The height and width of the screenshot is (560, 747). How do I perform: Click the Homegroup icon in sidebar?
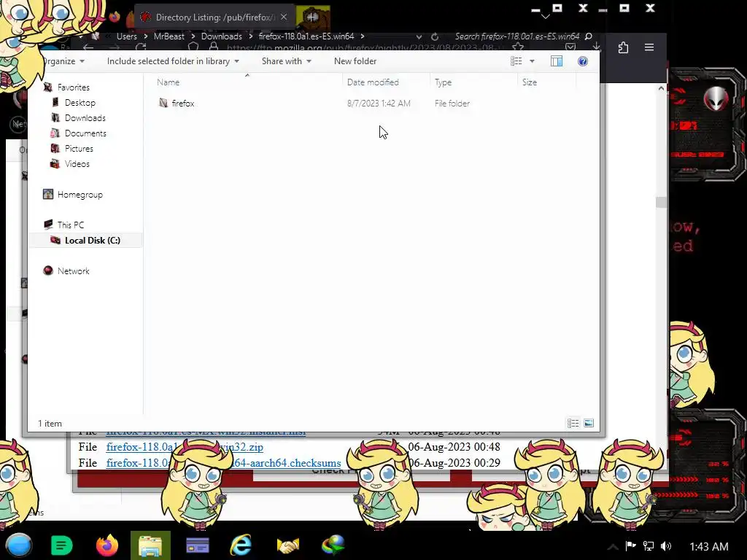[47, 194]
